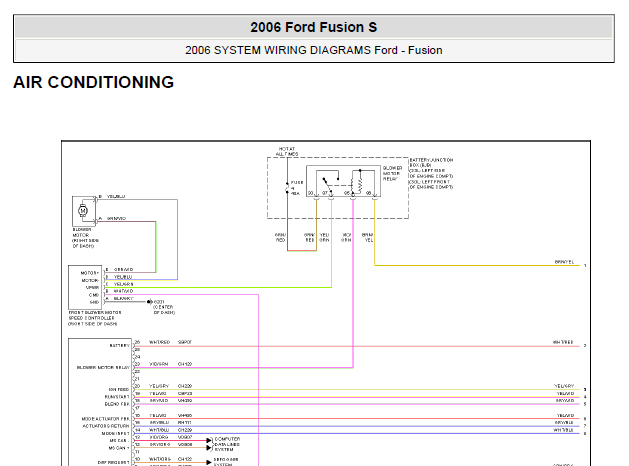Image resolution: width=629 pixels, height=466 pixels.
Task: Click the "MOTOR+" controller pin label
Action: click(x=90, y=273)
